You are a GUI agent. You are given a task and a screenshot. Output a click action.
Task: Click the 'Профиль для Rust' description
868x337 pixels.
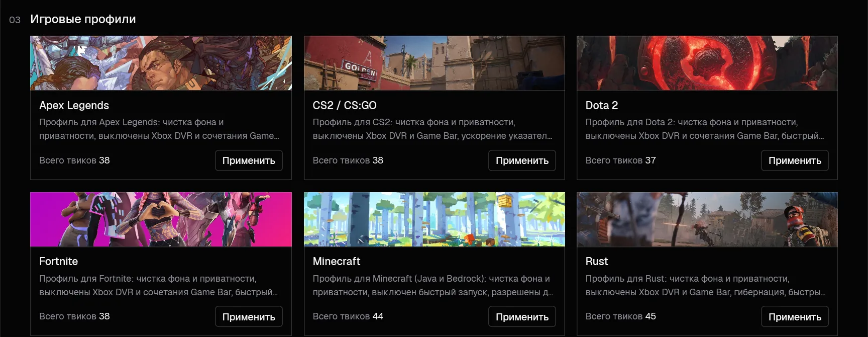coord(705,285)
